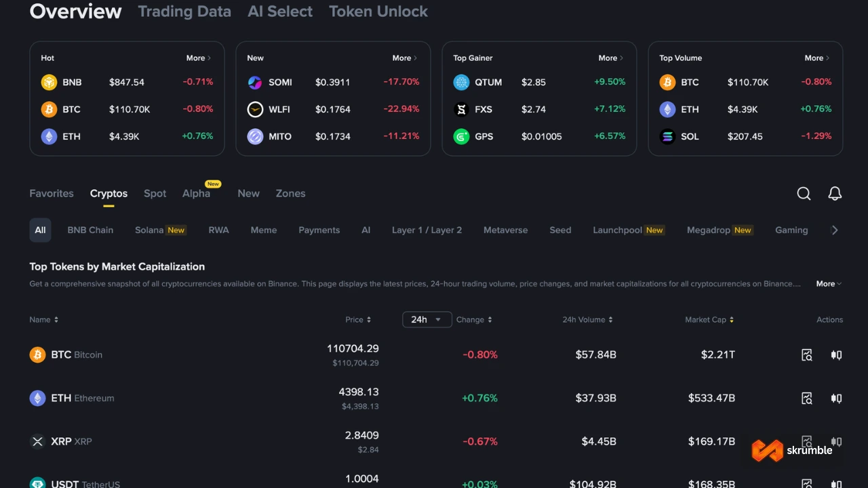The width and height of the screenshot is (868, 488).
Task: Open 24h timeframe dropdown
Action: (x=427, y=319)
